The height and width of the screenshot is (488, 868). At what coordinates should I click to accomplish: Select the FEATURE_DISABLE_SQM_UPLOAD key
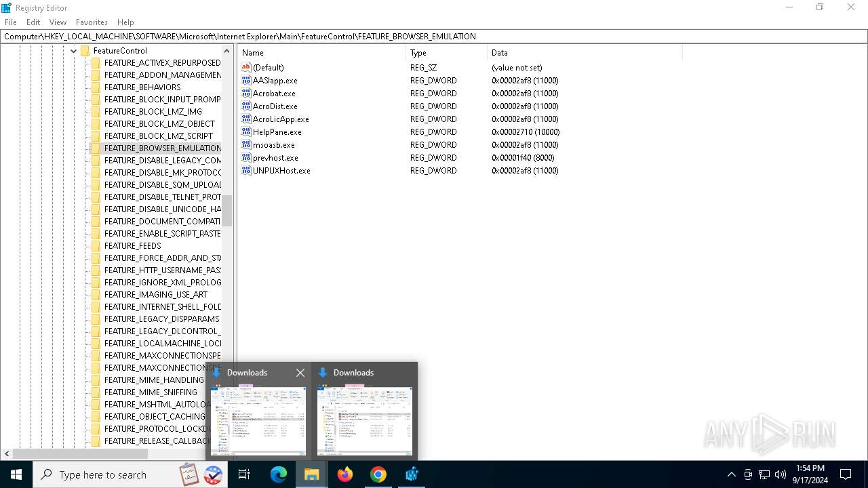163,185
